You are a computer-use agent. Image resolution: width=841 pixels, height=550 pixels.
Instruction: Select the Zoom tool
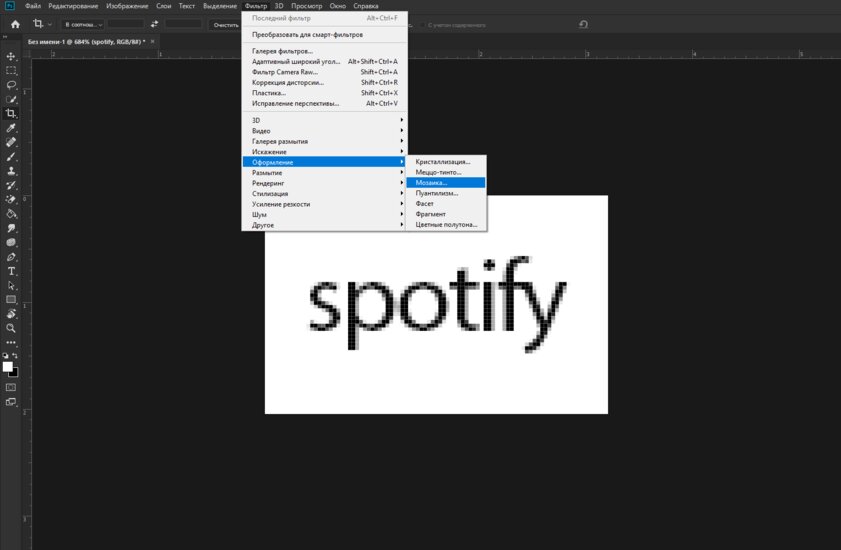tap(11, 328)
